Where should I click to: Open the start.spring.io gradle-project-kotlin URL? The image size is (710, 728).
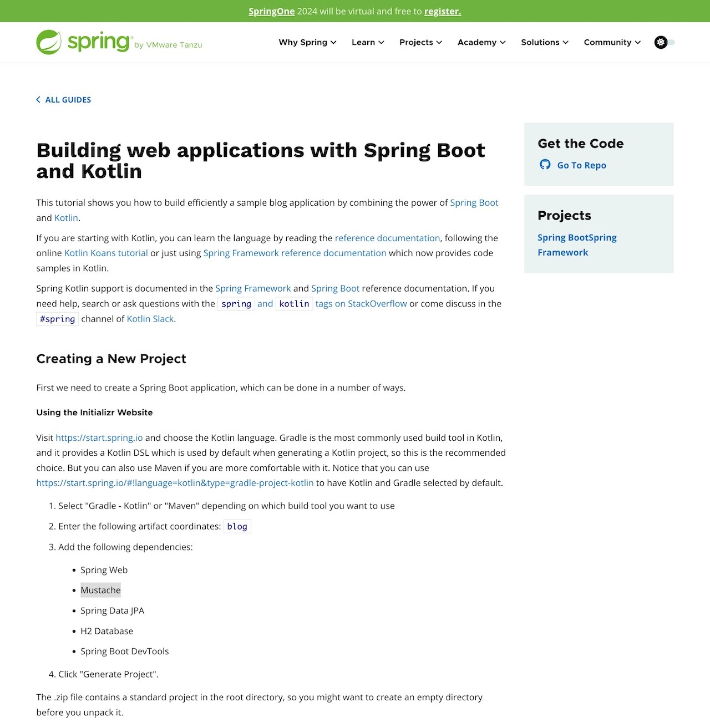pyautogui.click(x=175, y=483)
